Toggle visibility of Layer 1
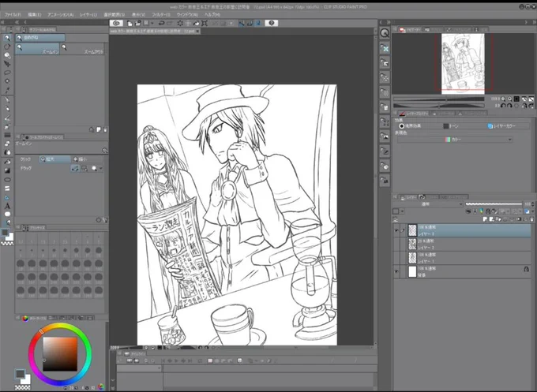 396,258
